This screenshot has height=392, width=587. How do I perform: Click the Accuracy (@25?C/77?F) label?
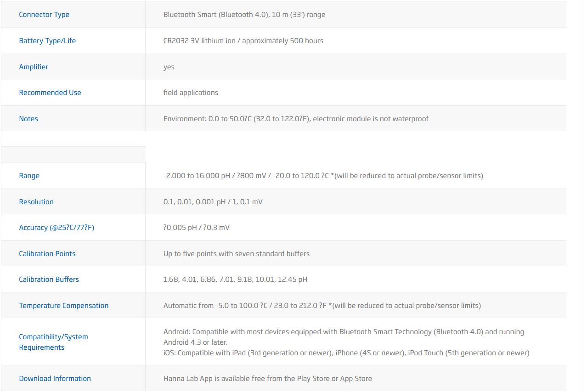(56, 228)
